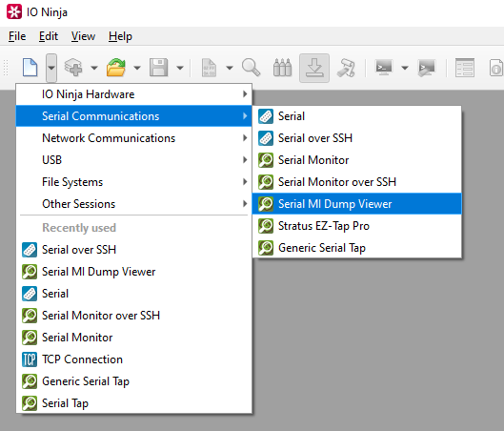Viewport: 504px width, 431px height.
Task: Click the clear log eraser icon
Action: 346,68
